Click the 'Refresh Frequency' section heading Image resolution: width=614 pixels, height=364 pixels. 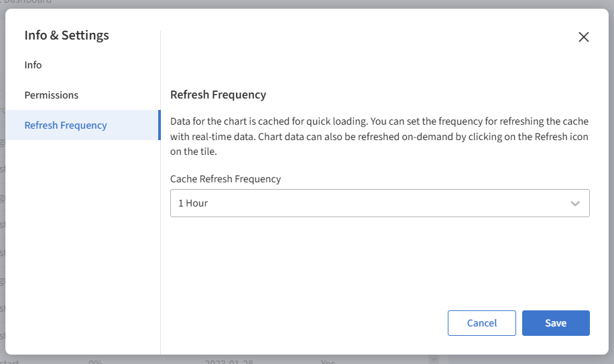click(x=218, y=95)
